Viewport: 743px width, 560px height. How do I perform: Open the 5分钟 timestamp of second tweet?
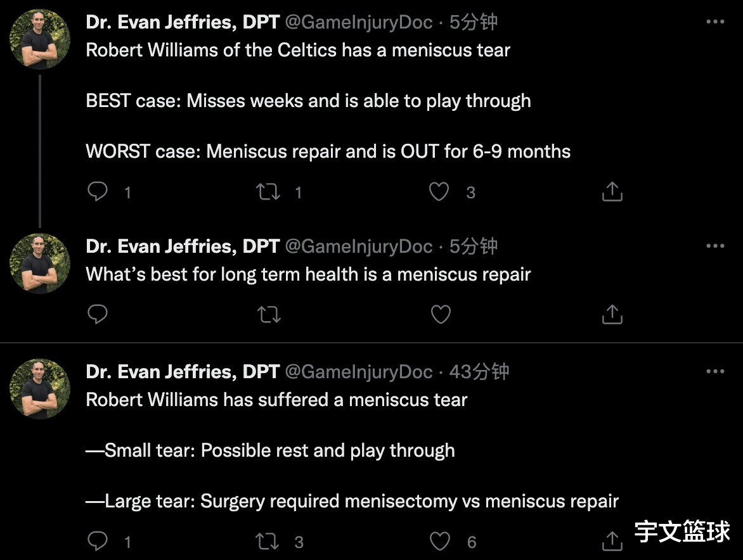pyautogui.click(x=474, y=246)
